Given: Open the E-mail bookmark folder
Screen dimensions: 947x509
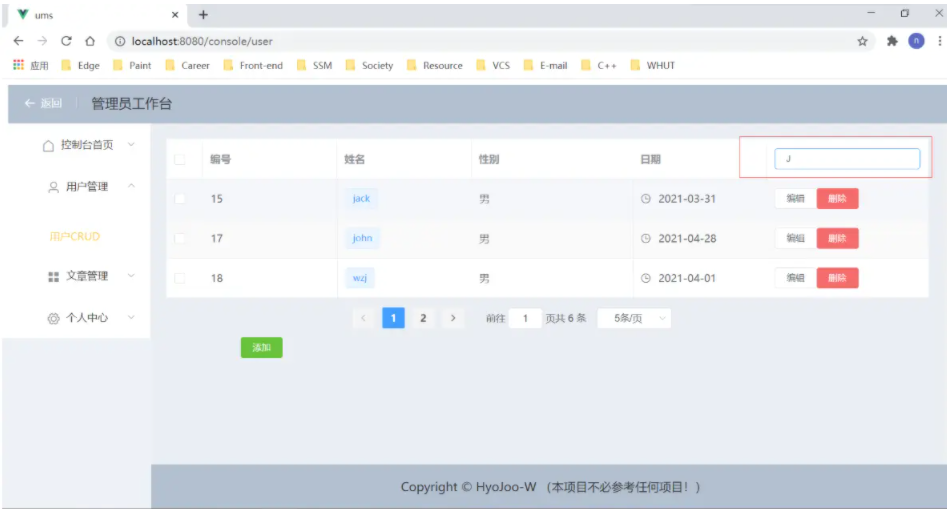Looking at the screenshot, I should pyautogui.click(x=545, y=65).
